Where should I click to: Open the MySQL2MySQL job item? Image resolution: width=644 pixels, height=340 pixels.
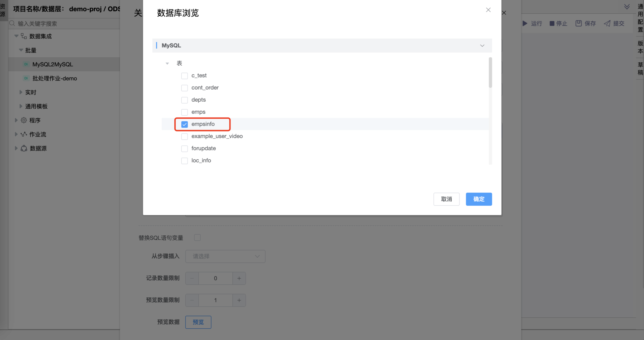click(x=53, y=64)
